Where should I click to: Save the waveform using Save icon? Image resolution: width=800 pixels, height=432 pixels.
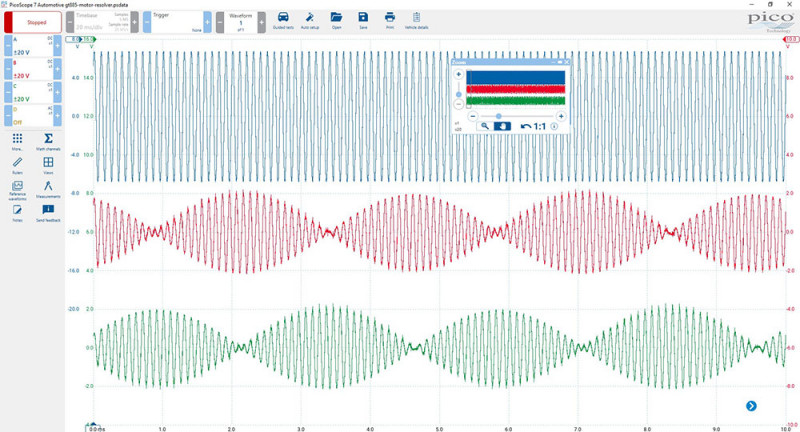[x=363, y=20]
